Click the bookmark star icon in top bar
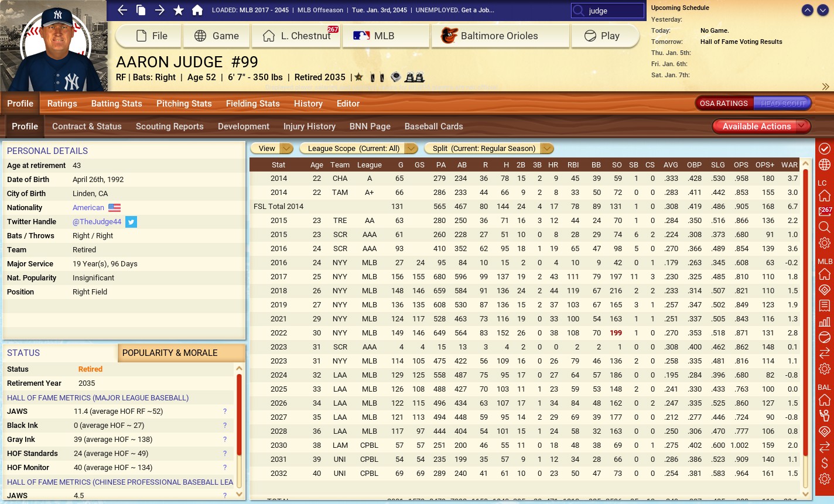This screenshot has height=504, width=834. pos(179,10)
